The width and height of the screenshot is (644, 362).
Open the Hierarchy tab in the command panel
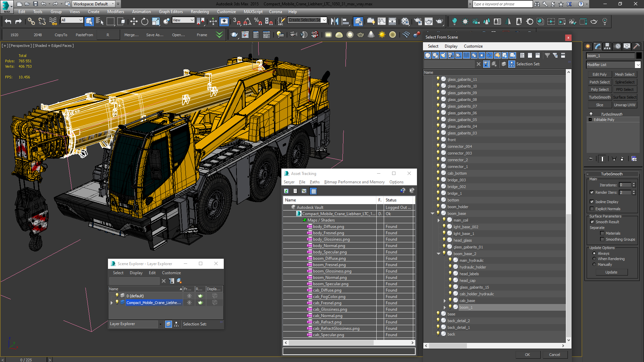(607, 46)
